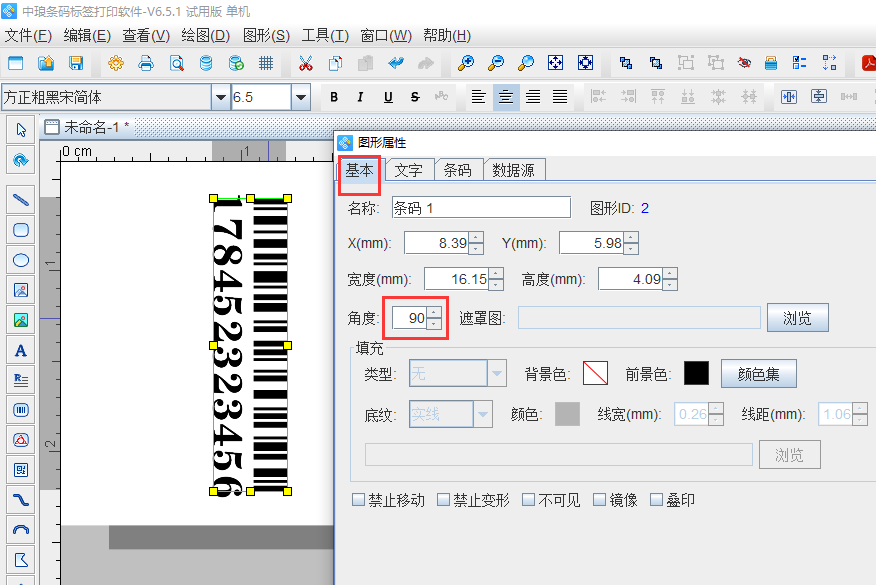Open print preview icon
Image resolution: width=876 pixels, height=585 pixels.
177,63
